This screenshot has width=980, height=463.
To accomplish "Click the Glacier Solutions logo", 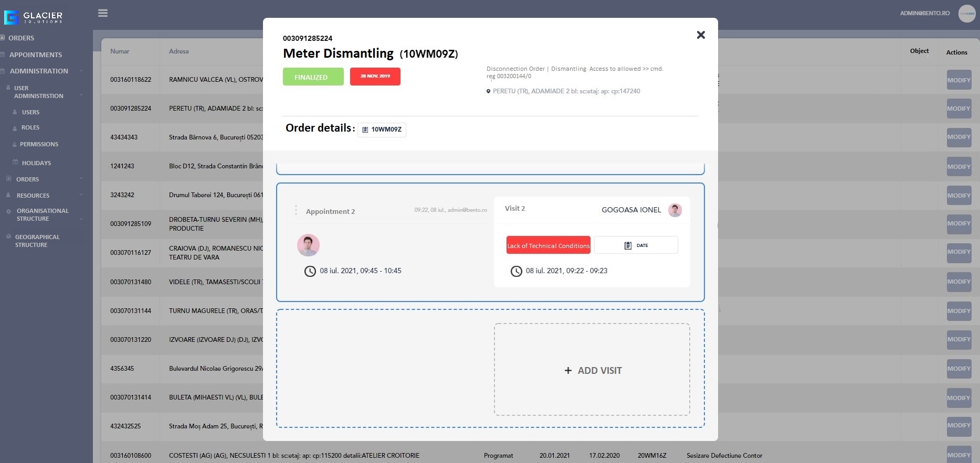I will point(34,17).
